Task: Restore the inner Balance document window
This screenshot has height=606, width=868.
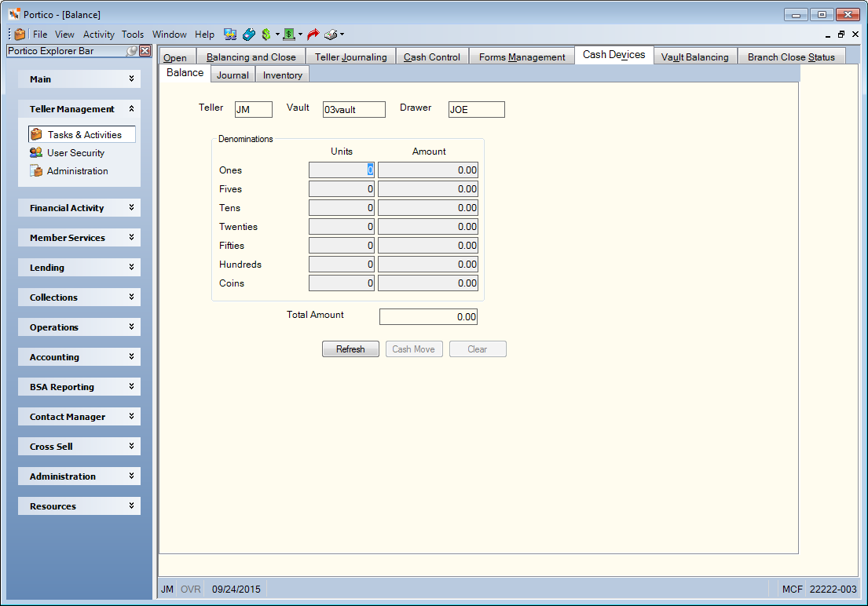Action: (841, 35)
